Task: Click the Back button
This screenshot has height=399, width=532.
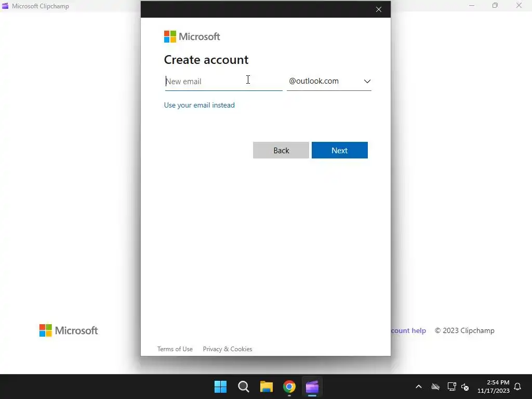Action: point(281,150)
